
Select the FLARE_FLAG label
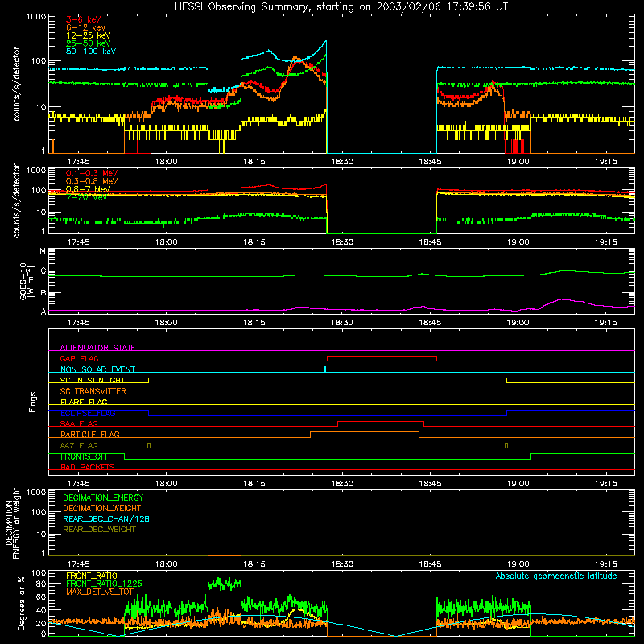pos(84,402)
